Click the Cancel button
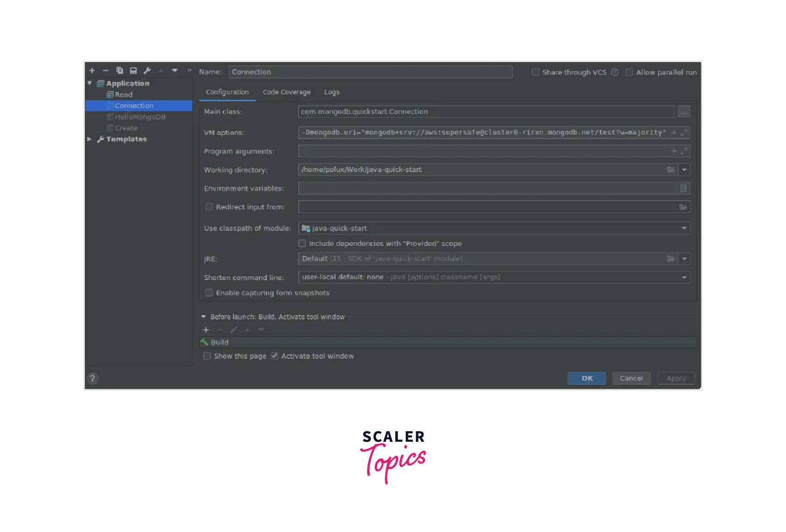The height and width of the screenshot is (532, 786). (x=631, y=378)
